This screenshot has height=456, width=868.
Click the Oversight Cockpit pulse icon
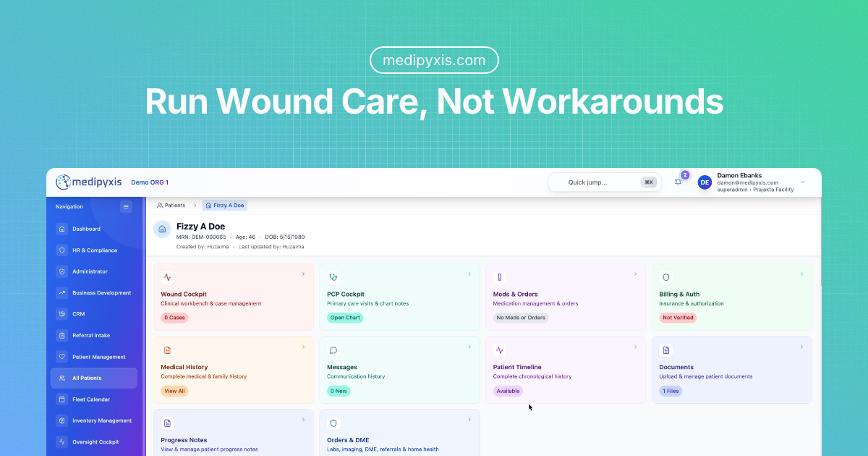(62, 442)
